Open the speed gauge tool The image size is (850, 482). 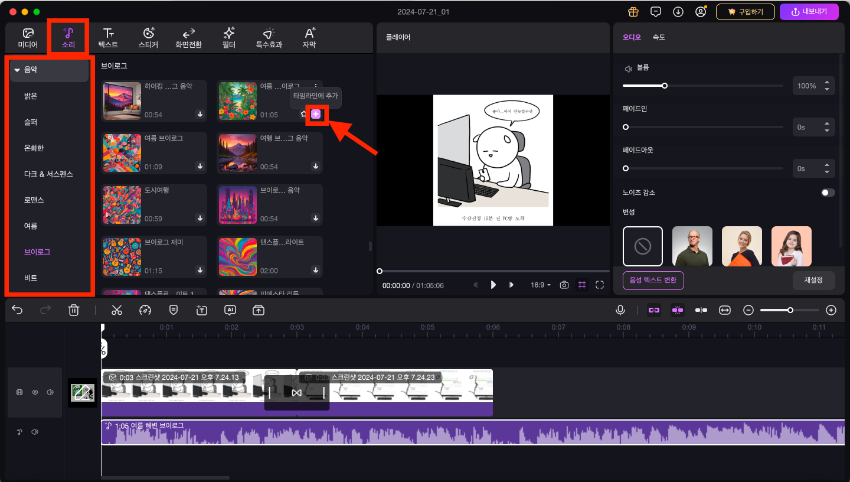[x=145, y=310]
